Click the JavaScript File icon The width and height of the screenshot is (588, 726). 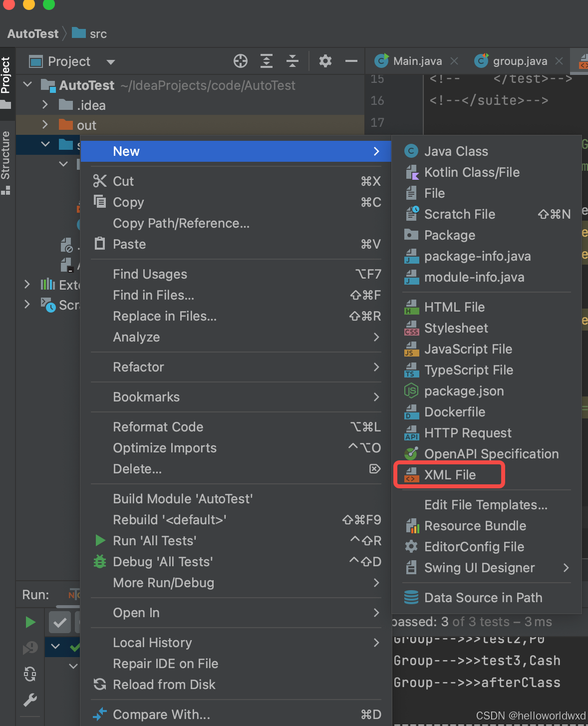(x=411, y=349)
